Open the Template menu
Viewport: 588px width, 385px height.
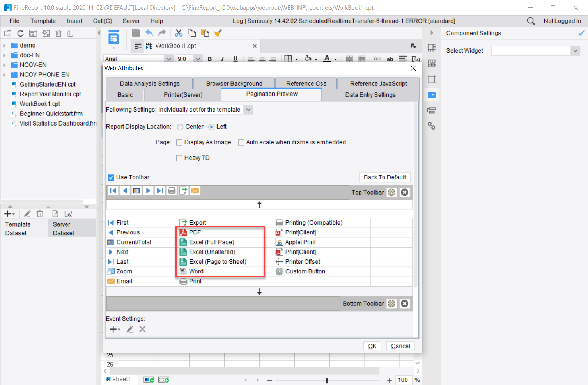[43, 21]
